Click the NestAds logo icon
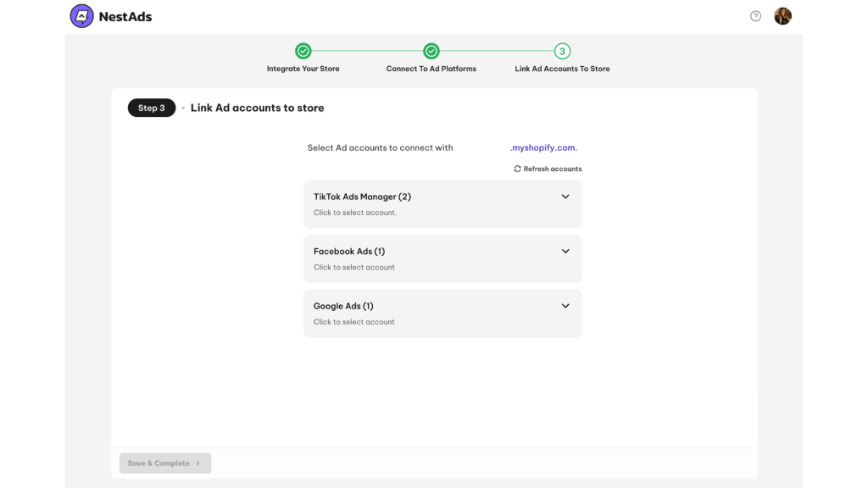The width and height of the screenshot is (868, 488). [x=82, y=16]
